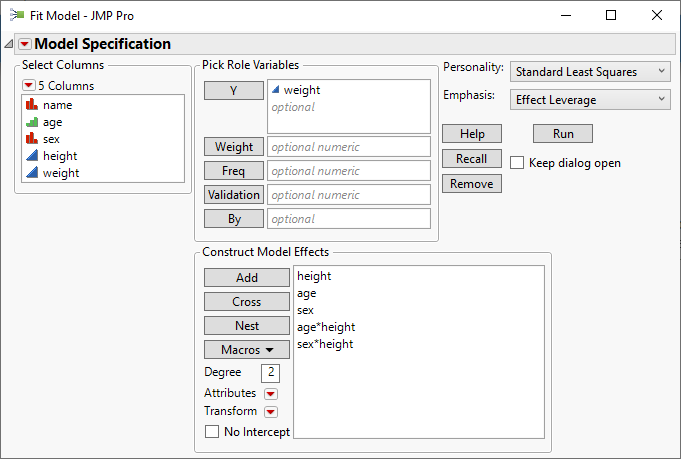681x459 pixels.
Task: Open the Personality dropdown
Action: click(x=590, y=72)
